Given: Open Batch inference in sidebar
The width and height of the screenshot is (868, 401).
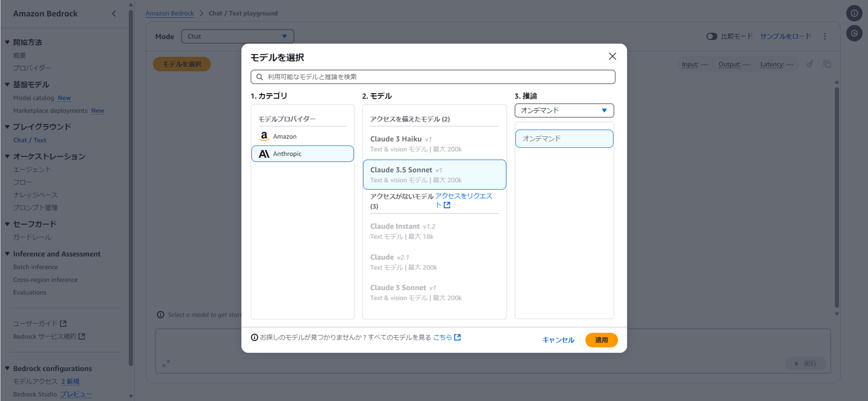Looking at the screenshot, I should click(x=35, y=267).
